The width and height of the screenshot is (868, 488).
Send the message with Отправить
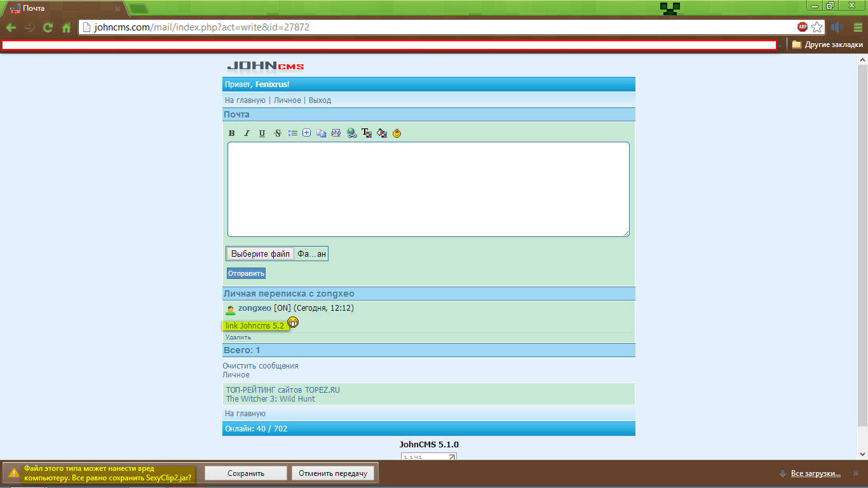pos(247,274)
